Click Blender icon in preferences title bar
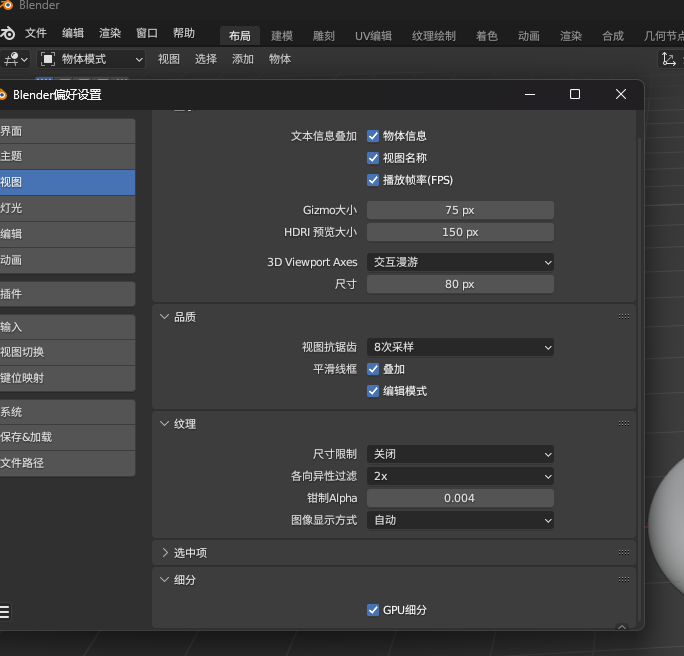 3,95
